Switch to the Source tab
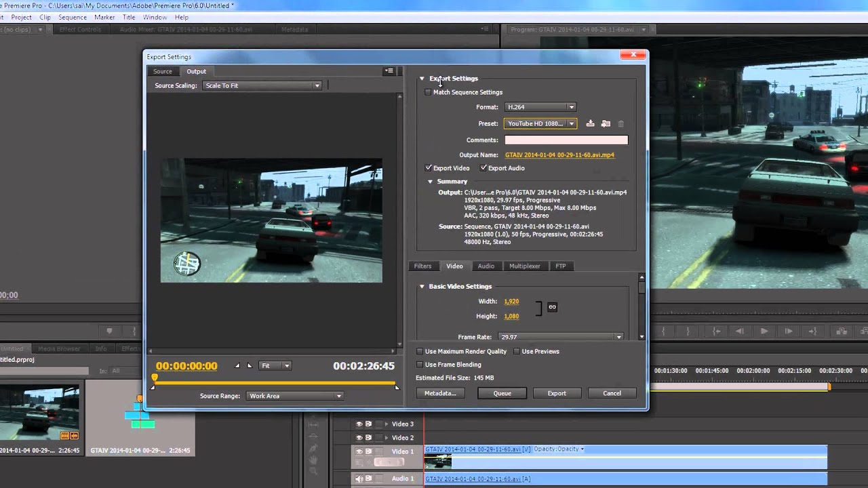Viewport: 868px width, 488px height. 163,71
